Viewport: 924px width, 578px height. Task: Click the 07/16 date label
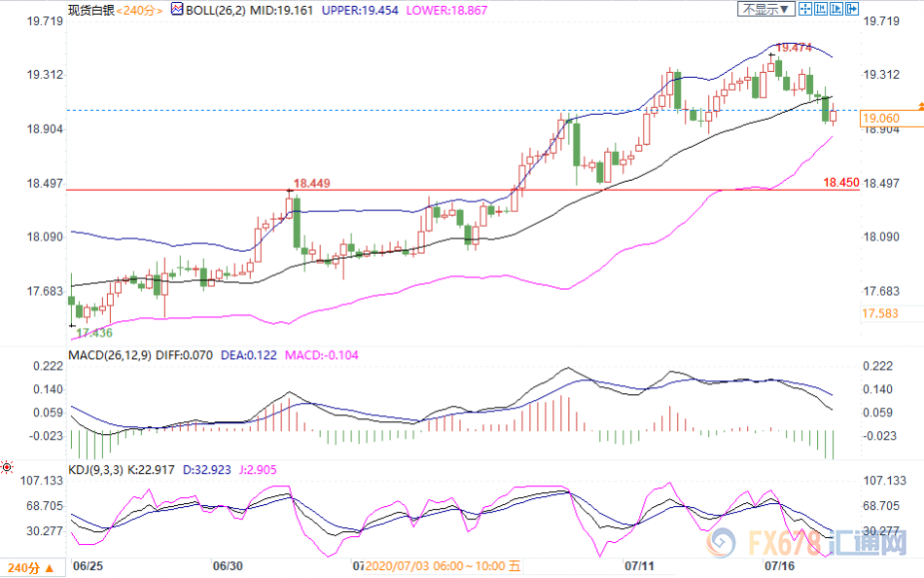[x=780, y=565]
